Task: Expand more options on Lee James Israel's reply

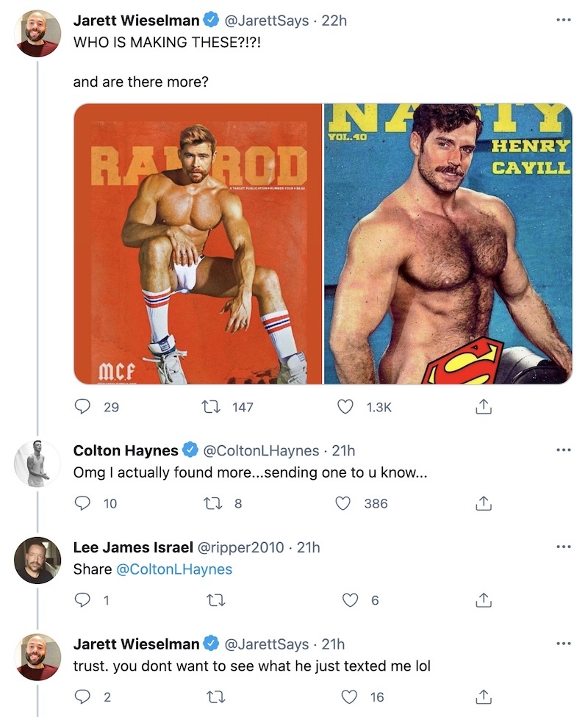Action: pyautogui.click(x=563, y=547)
